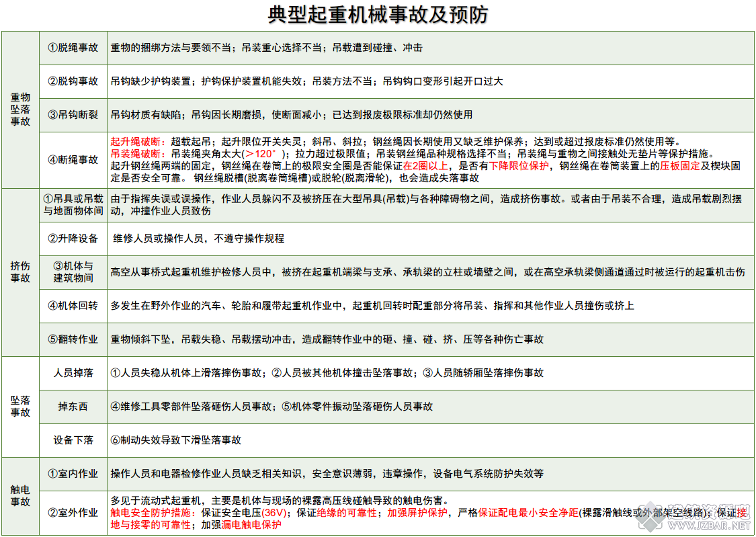This screenshot has width=756, height=537.
Task: Click the ②脱钩事故 cell
Action: click(x=73, y=81)
